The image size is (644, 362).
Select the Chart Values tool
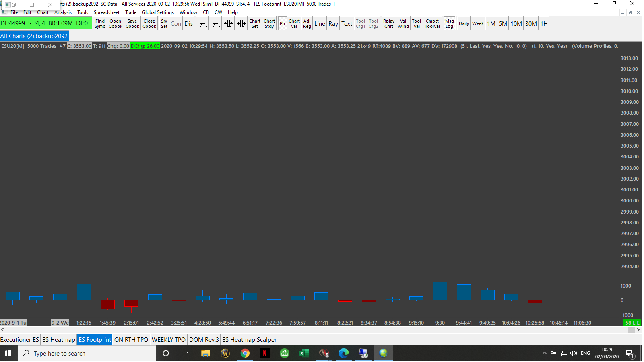(x=294, y=24)
